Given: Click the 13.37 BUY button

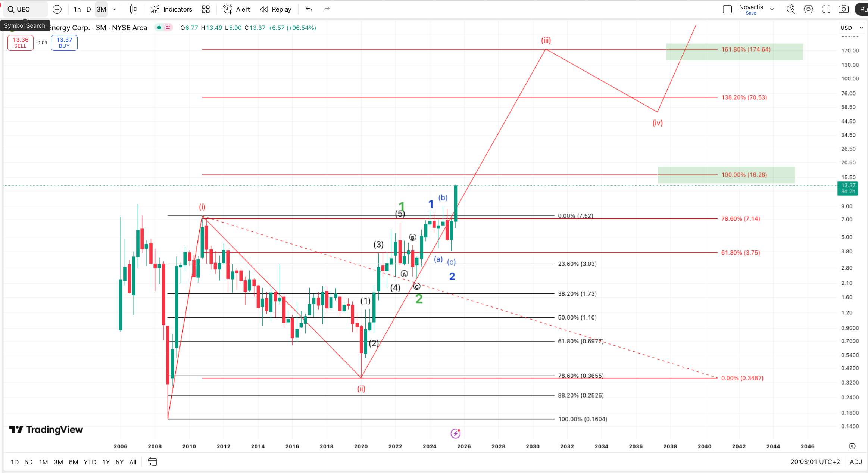Looking at the screenshot, I should coord(64,43).
